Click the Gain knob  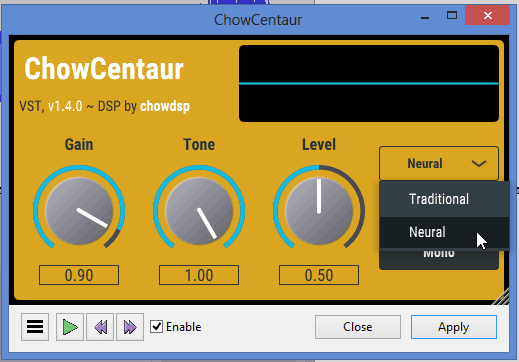point(79,211)
